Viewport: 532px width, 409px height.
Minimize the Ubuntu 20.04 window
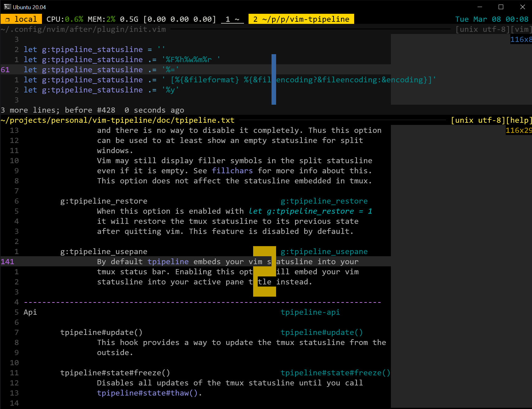[x=480, y=7]
